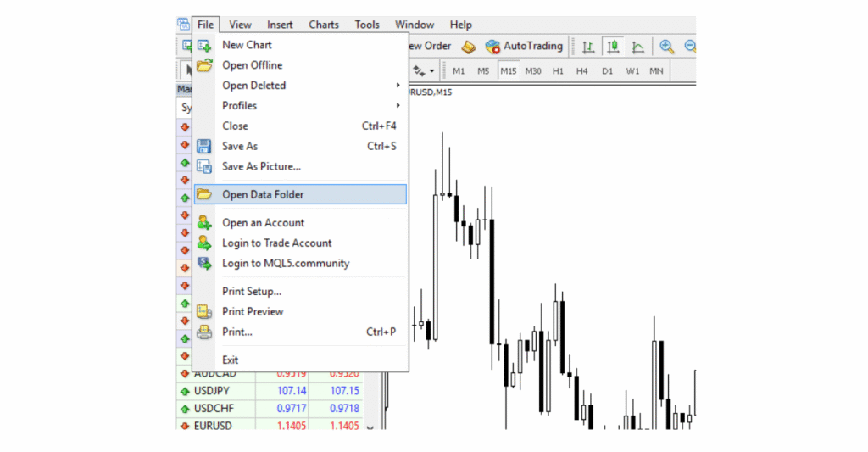
Task: Choose Save As menu entry
Action: click(300, 146)
